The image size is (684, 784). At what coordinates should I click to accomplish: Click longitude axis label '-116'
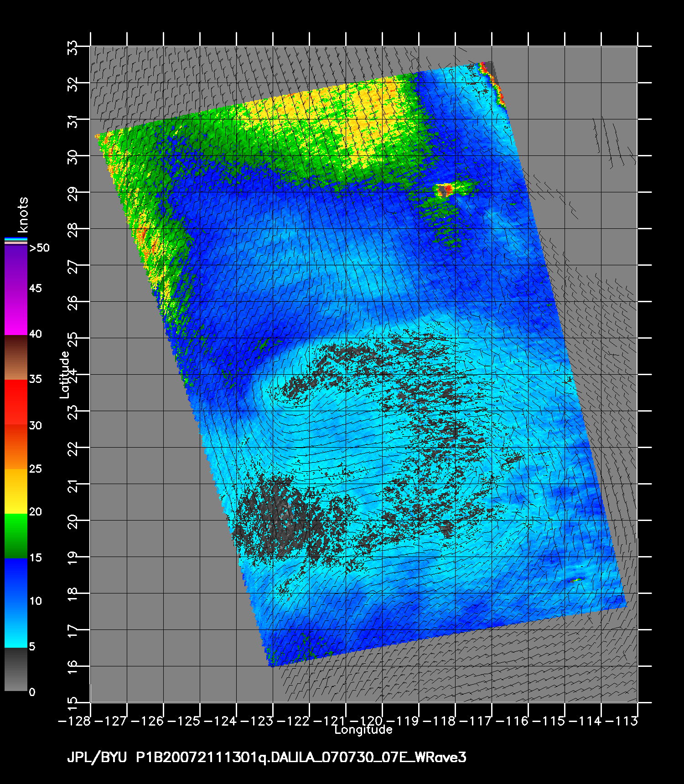click(513, 721)
